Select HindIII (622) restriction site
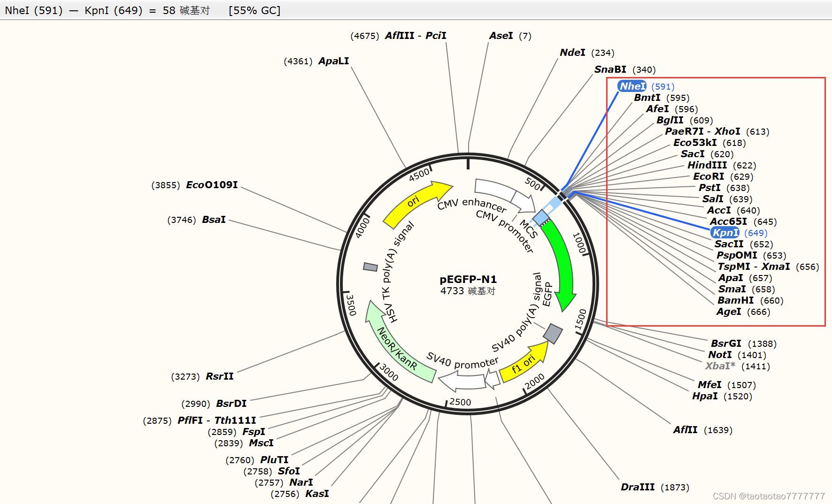The image size is (832, 504). [x=722, y=165]
